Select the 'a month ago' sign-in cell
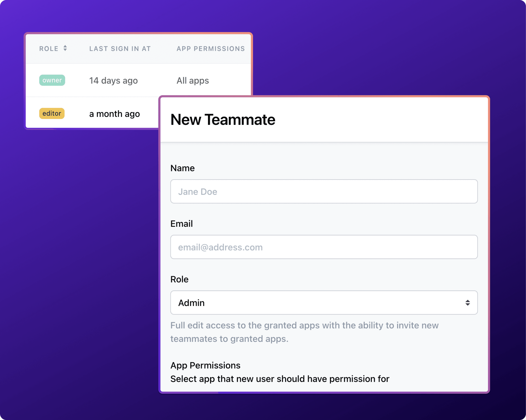The image size is (526, 420). [x=114, y=114]
